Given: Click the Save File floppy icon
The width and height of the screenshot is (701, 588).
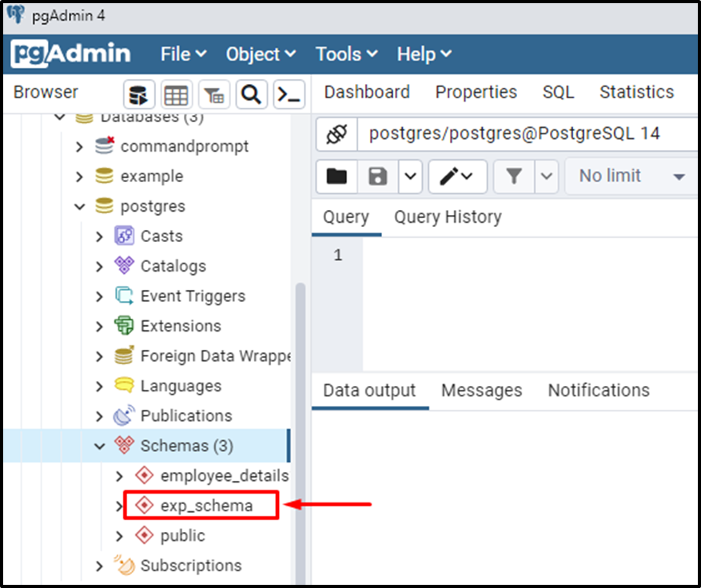Looking at the screenshot, I should coord(378,176).
